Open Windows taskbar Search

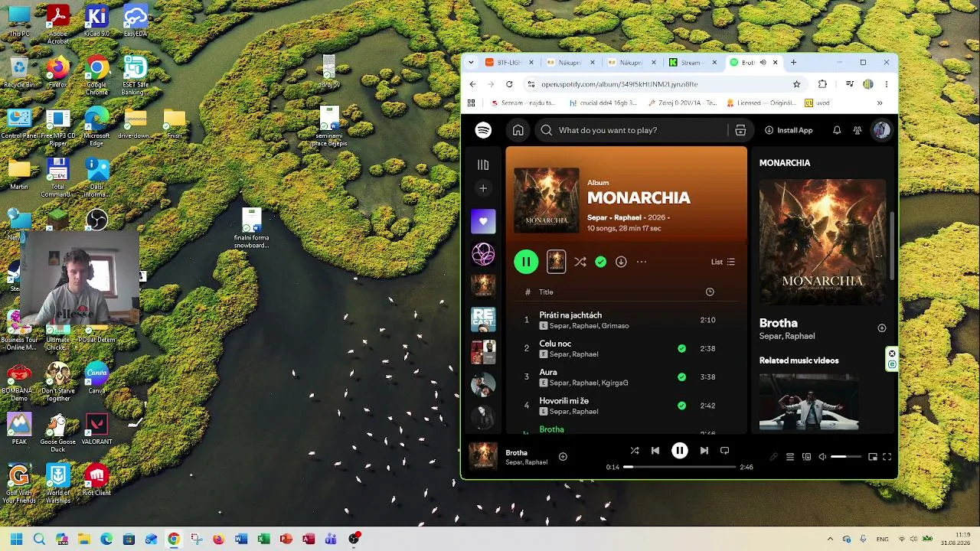point(39,539)
